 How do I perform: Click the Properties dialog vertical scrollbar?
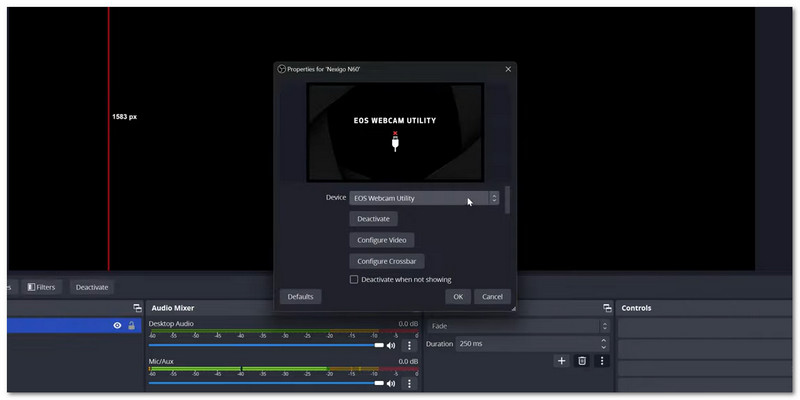click(507, 200)
